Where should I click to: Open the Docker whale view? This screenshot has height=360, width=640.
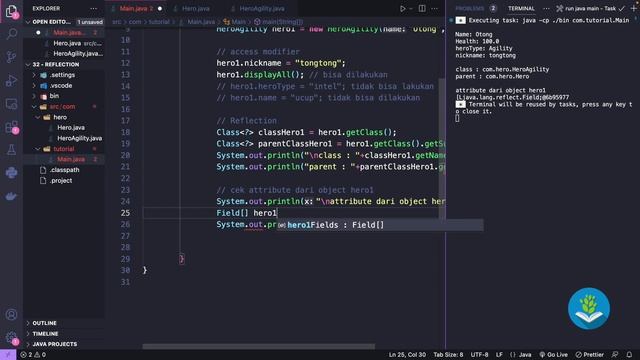click(x=11, y=196)
